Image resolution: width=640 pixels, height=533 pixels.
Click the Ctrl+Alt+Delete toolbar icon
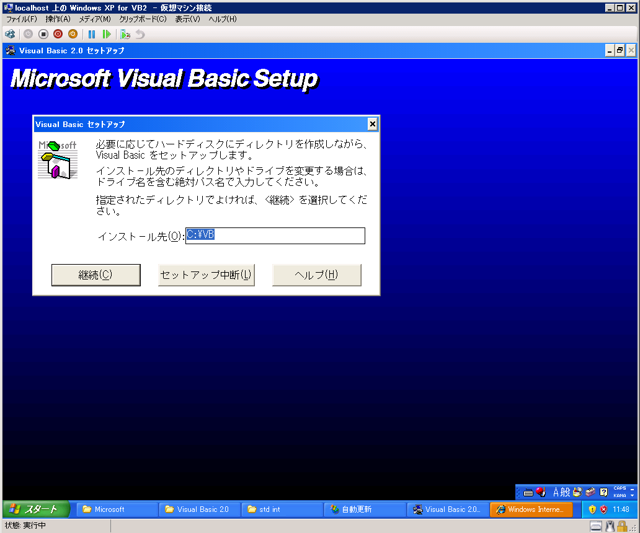pyautogui.click(x=10, y=34)
